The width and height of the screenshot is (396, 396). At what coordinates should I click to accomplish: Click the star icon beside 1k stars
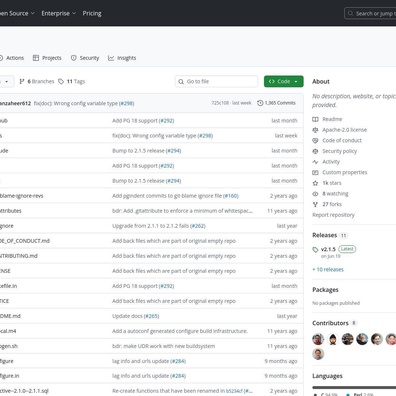[315, 183]
